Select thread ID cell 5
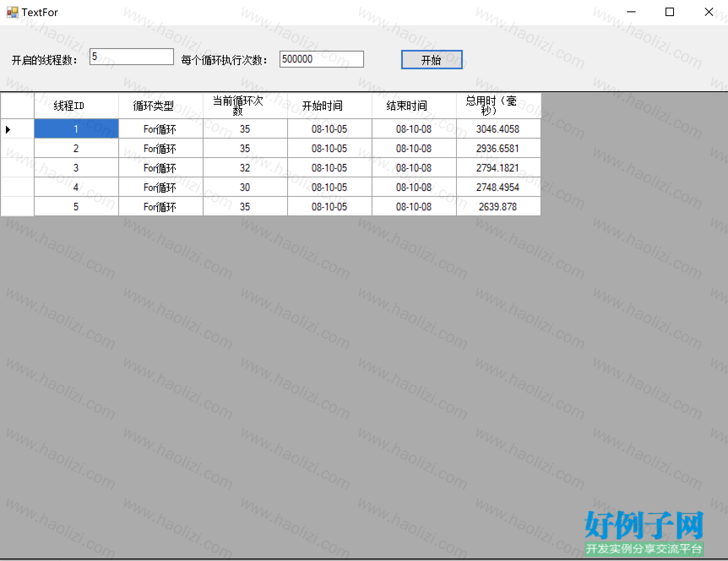 [x=76, y=207]
